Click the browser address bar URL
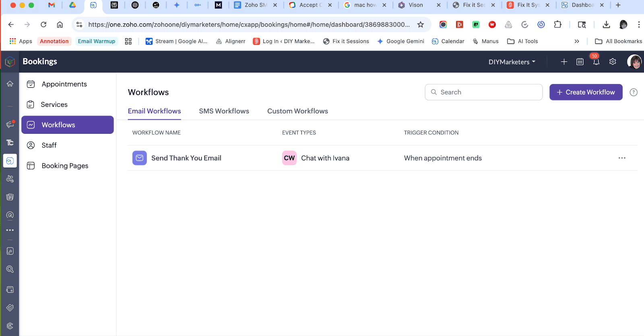Image resolution: width=644 pixels, height=336 pixels. pyautogui.click(x=249, y=25)
